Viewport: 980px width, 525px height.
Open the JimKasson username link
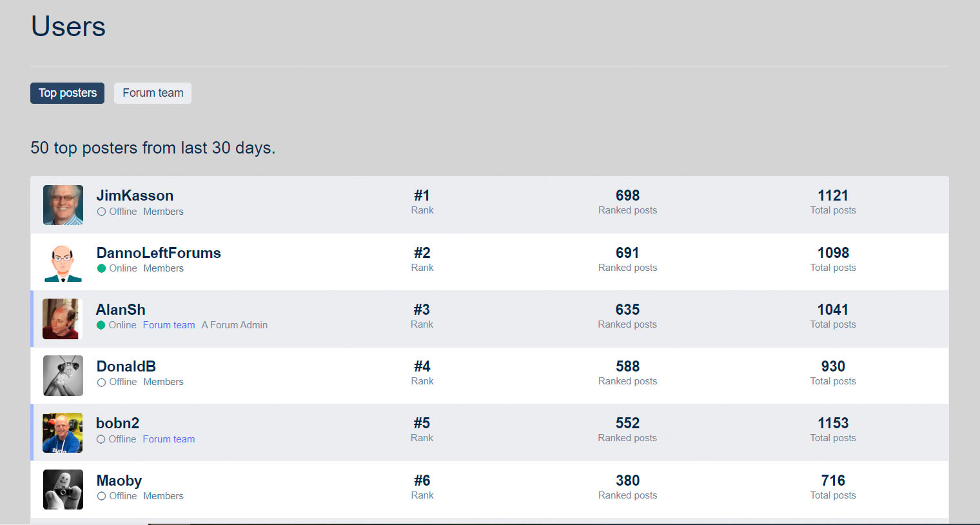pyautogui.click(x=135, y=195)
